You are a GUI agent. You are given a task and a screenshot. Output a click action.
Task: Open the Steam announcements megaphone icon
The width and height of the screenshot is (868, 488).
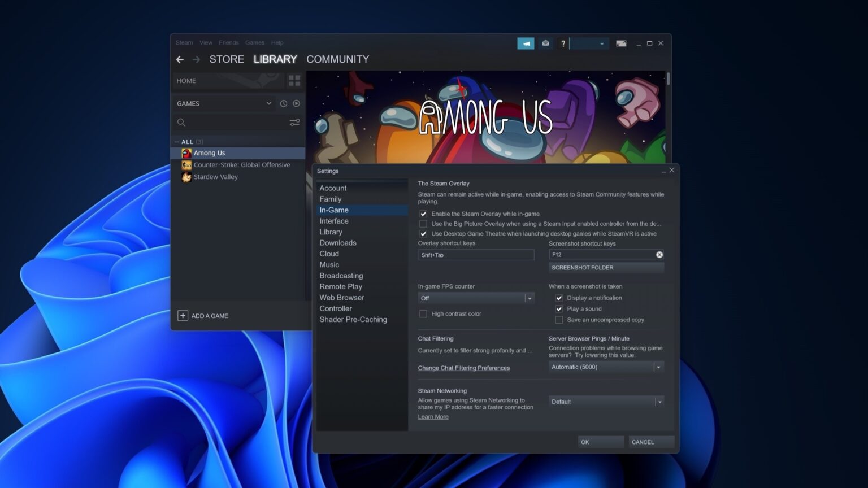click(x=526, y=43)
